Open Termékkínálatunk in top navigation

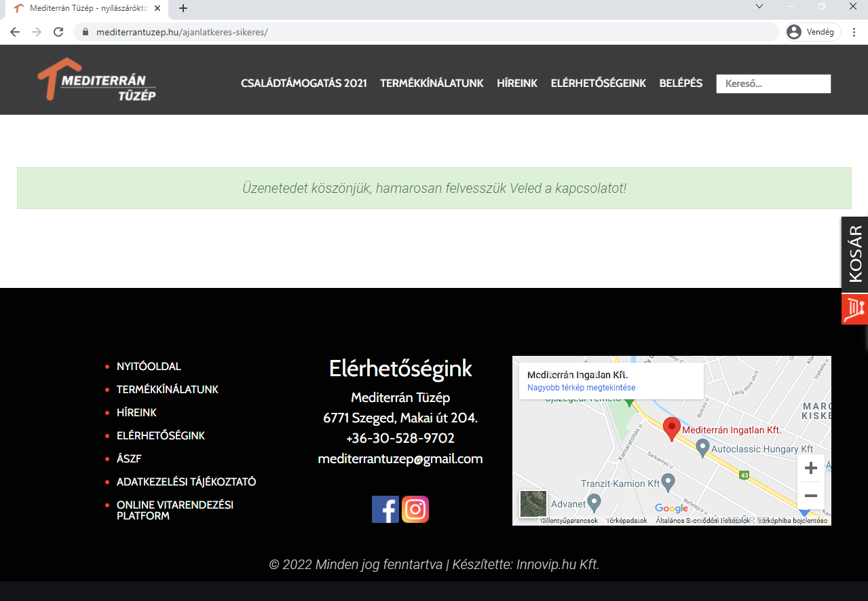(432, 83)
